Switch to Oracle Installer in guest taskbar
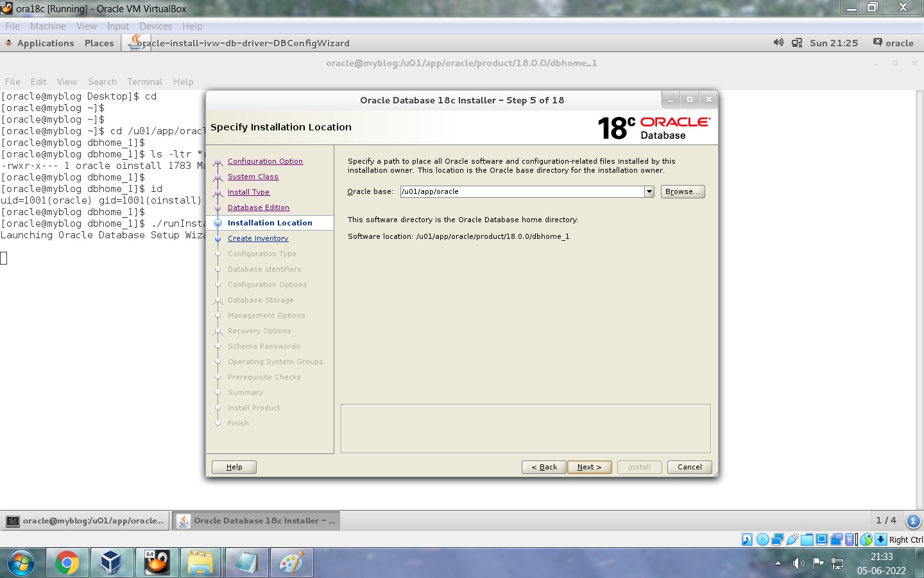Viewport: 924px width, 578px height. [256, 521]
